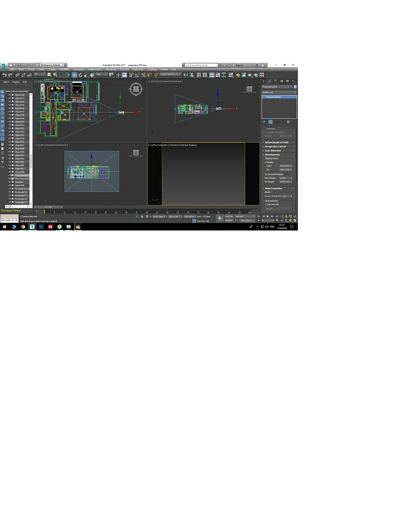
Task: Toggle Window/Crossing selection mode
Action: pyautogui.click(x=67, y=75)
